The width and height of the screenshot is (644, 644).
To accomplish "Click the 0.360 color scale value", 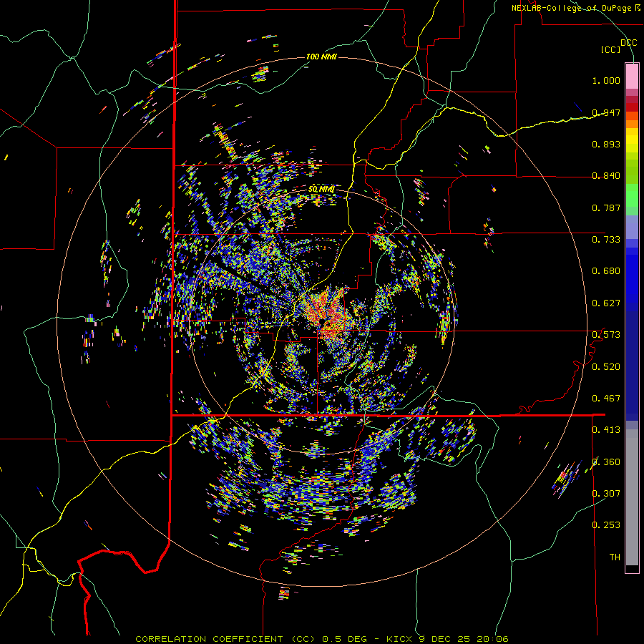I will (606, 462).
